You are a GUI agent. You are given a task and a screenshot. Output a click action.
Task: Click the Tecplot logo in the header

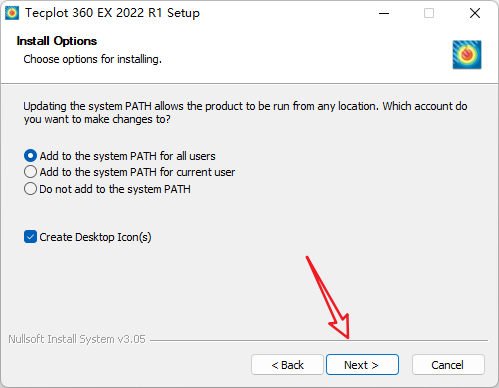[467, 55]
